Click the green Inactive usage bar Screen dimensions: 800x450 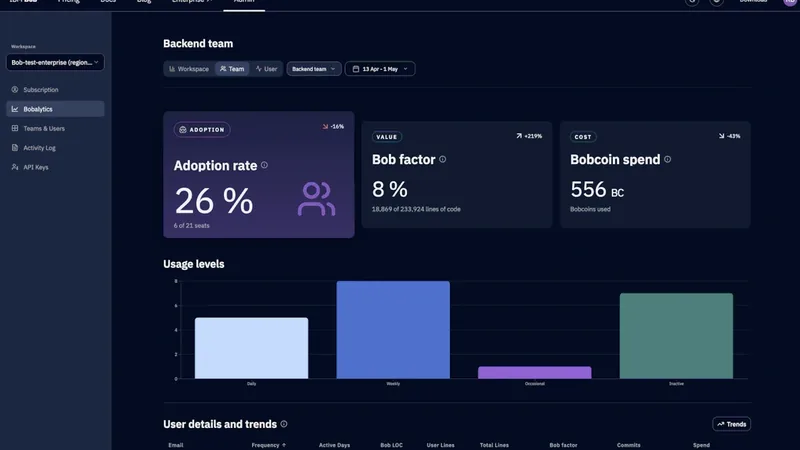(x=677, y=336)
